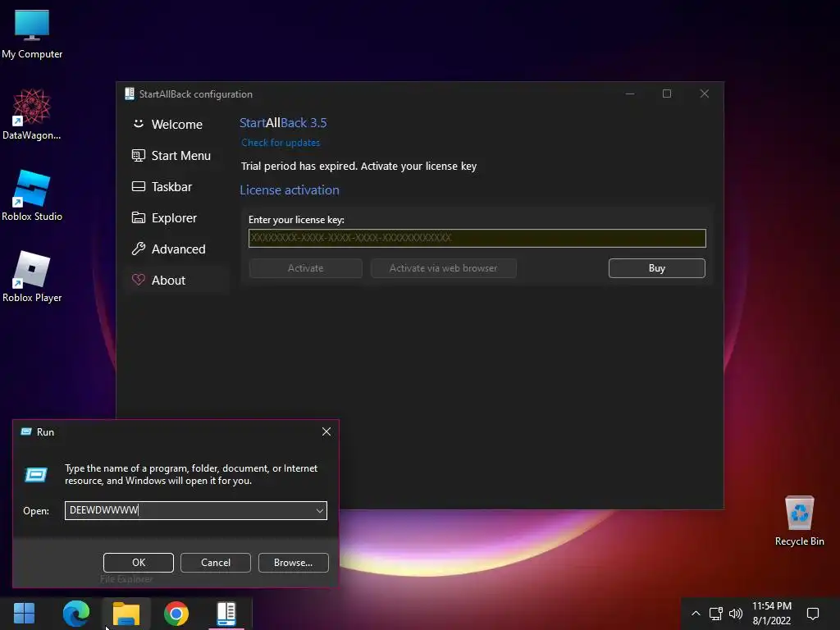Expand the Open combo box history arrow
This screenshot has height=630, width=840.
[x=320, y=510]
